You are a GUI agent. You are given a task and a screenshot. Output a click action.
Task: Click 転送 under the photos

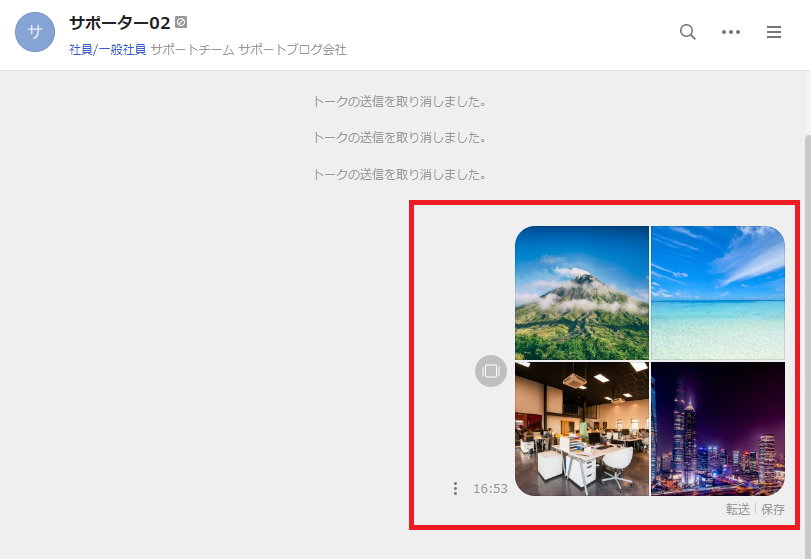click(738, 509)
